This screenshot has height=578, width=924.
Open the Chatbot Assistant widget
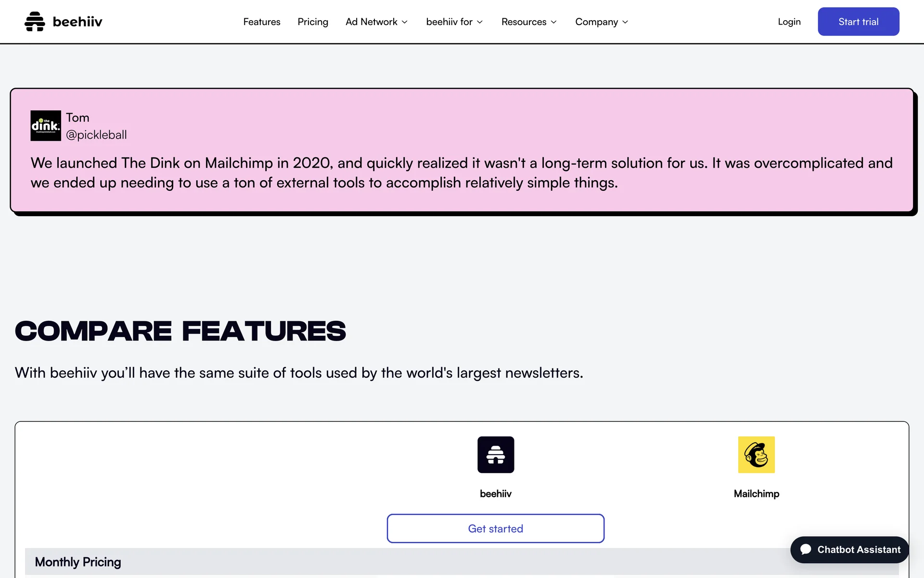[x=850, y=550]
